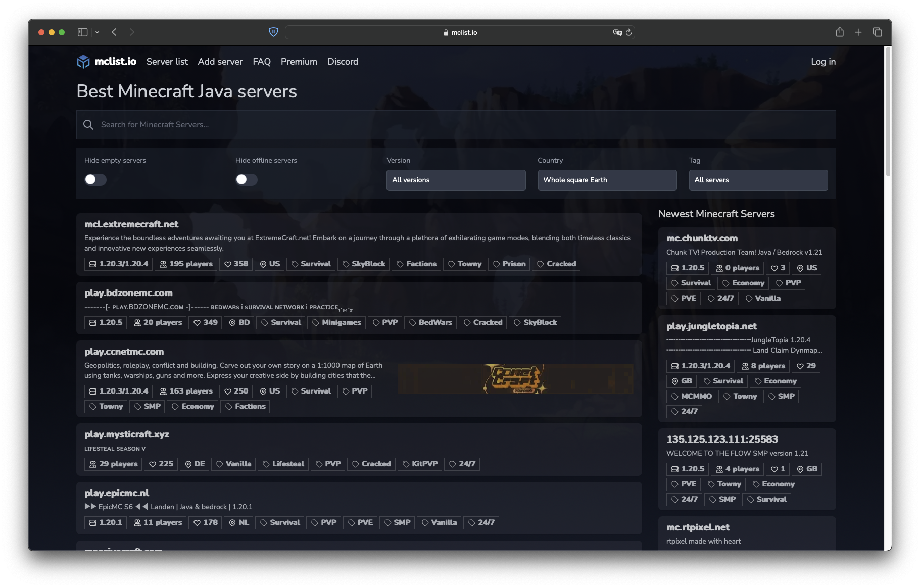Image resolution: width=920 pixels, height=588 pixels.
Task: Click the 250 likes heart on ccnetmc
Action: click(x=236, y=391)
